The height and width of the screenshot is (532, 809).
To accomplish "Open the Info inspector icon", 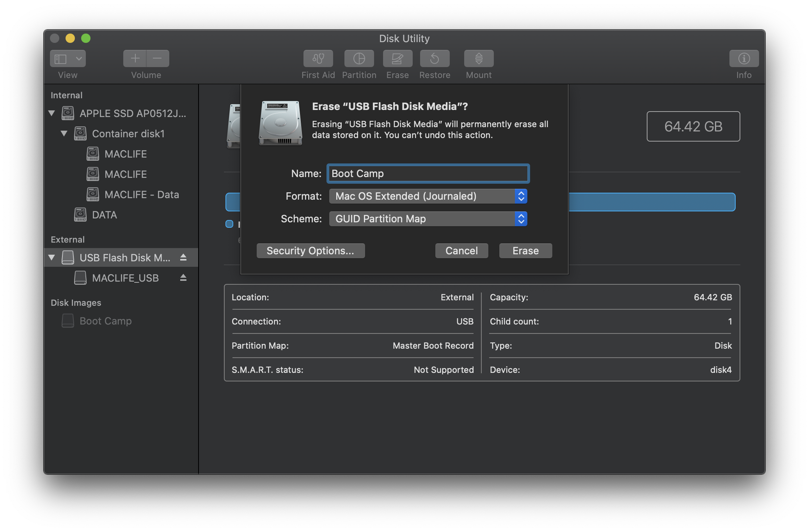I will click(x=743, y=59).
